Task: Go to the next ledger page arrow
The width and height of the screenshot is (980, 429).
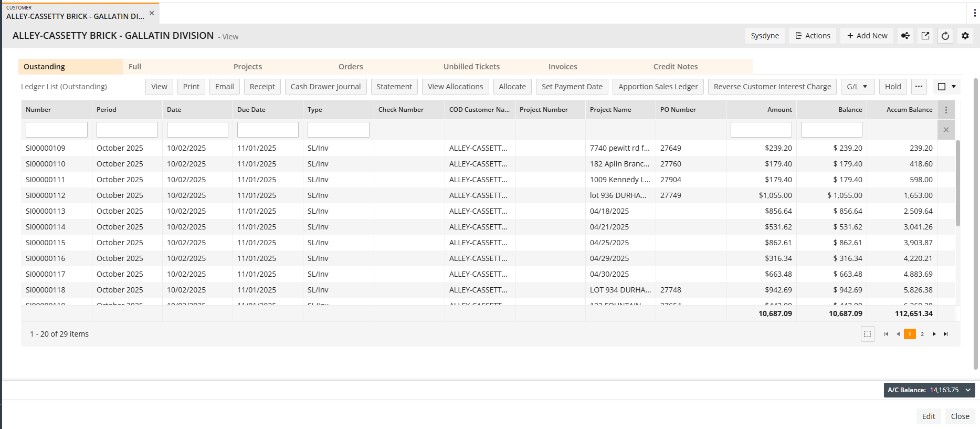Action: (934, 334)
